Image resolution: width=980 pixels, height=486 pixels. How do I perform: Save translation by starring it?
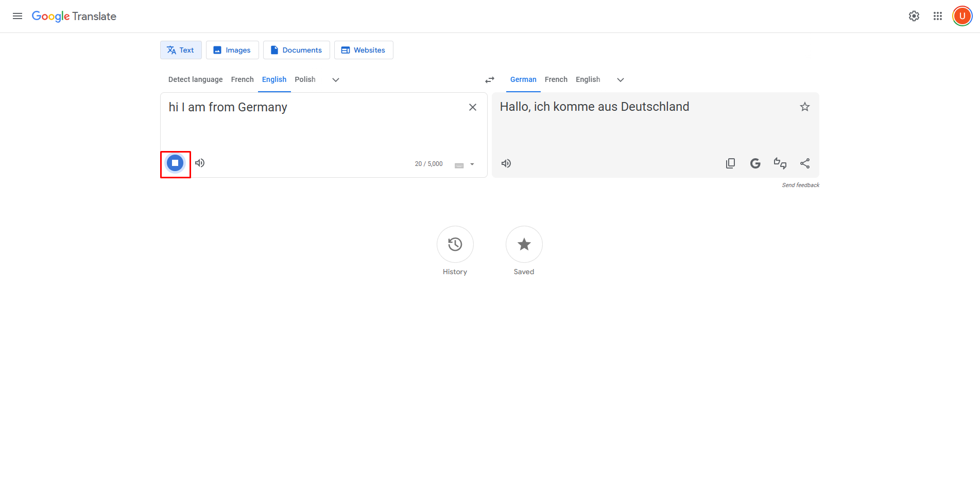point(804,107)
